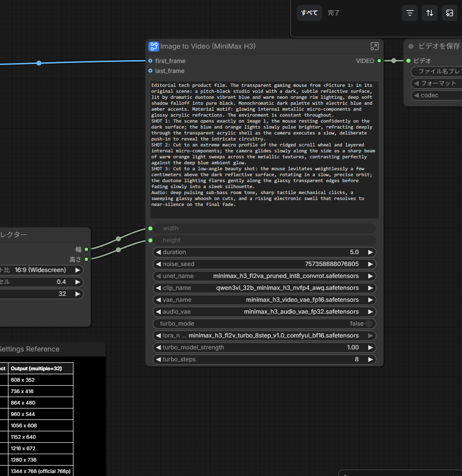Open the clip_name model dropdown
Viewport: 462px width, 476px height.
(x=264, y=288)
